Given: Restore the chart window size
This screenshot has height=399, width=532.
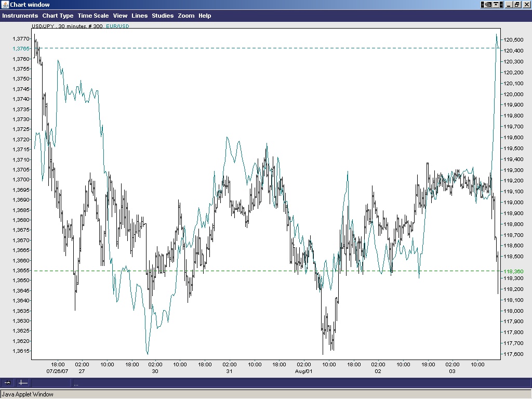Looking at the screenshot, I should pos(517,5).
